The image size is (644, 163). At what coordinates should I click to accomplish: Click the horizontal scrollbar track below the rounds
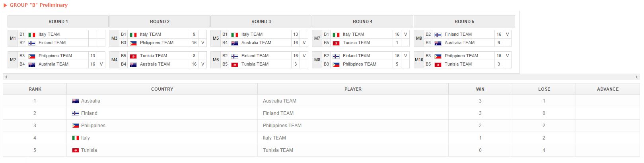click(x=318, y=77)
